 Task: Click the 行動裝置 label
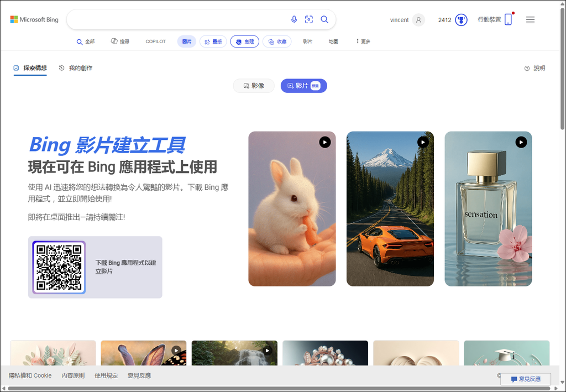[489, 19]
